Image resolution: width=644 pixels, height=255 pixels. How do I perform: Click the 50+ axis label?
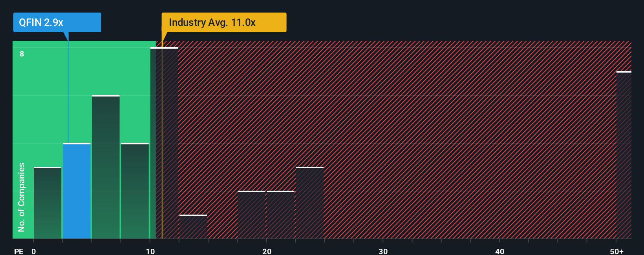[617, 251]
